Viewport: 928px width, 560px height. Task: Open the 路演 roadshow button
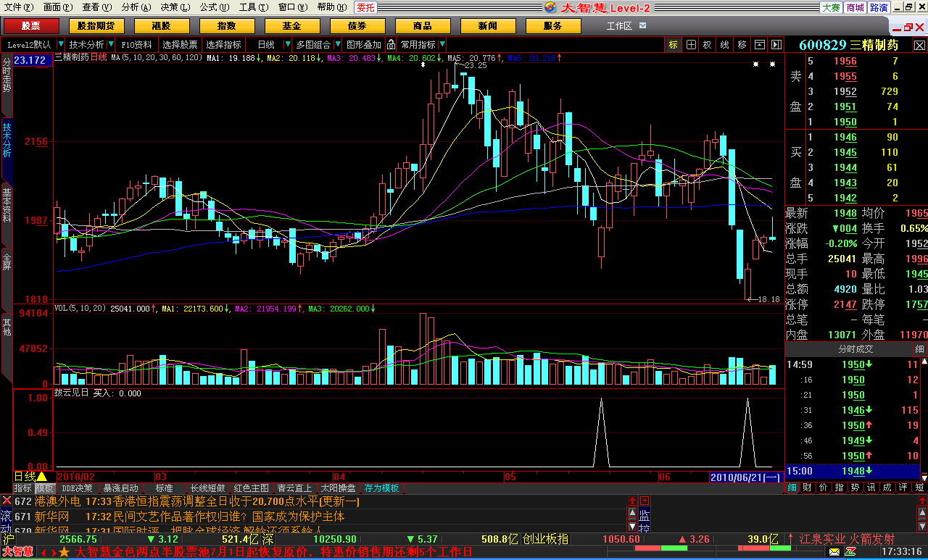coord(879,7)
